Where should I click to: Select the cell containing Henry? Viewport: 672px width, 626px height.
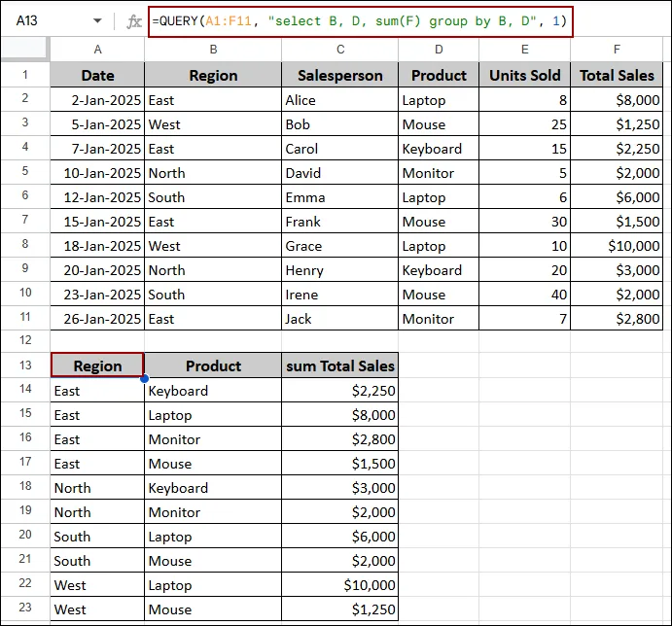point(340,270)
